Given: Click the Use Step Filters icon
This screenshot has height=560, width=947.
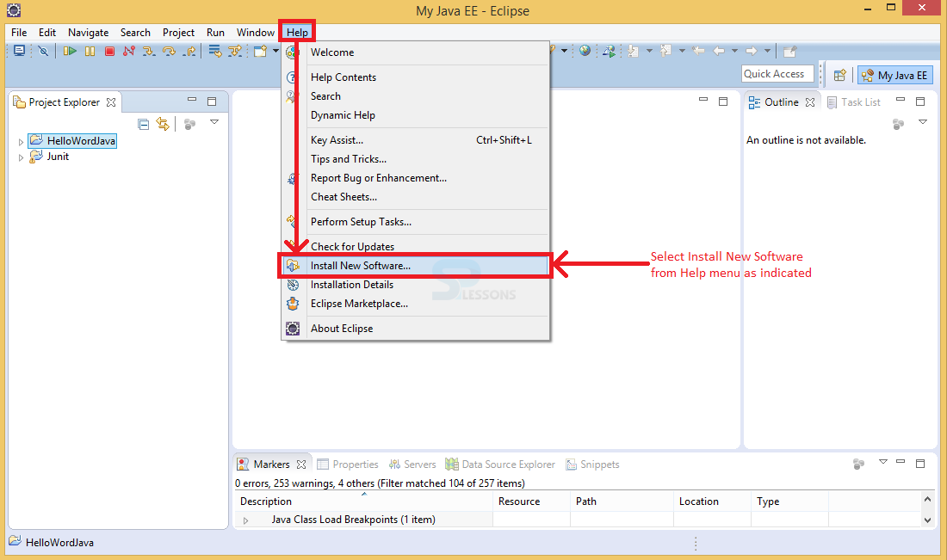Looking at the screenshot, I should 234,52.
